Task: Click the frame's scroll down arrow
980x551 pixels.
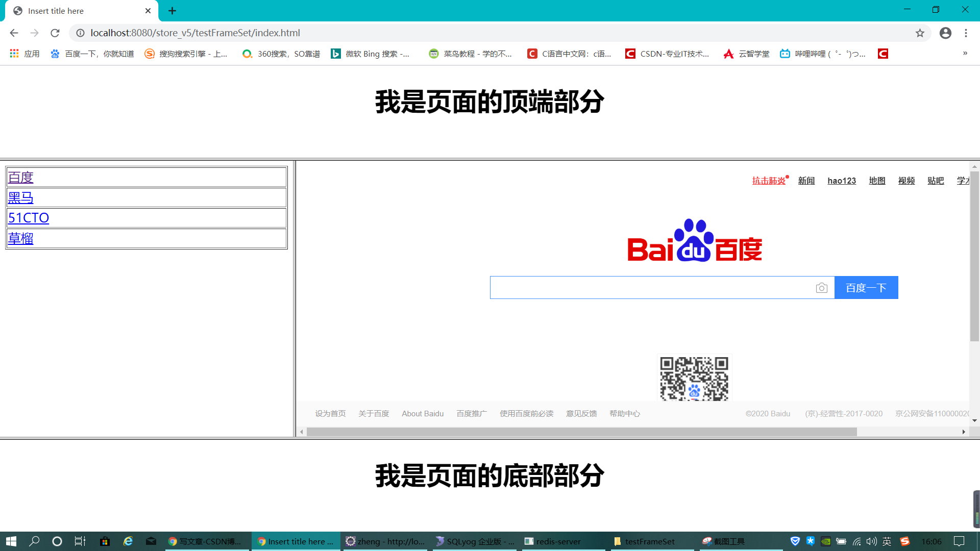Action: (974, 421)
